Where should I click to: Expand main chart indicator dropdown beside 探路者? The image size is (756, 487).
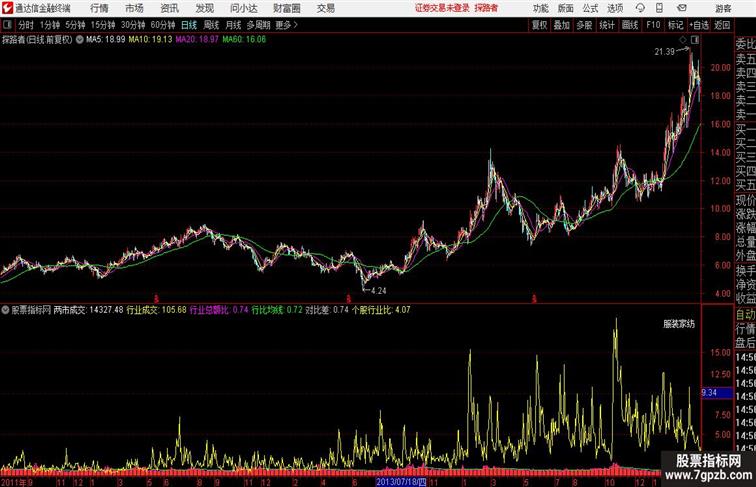point(80,40)
